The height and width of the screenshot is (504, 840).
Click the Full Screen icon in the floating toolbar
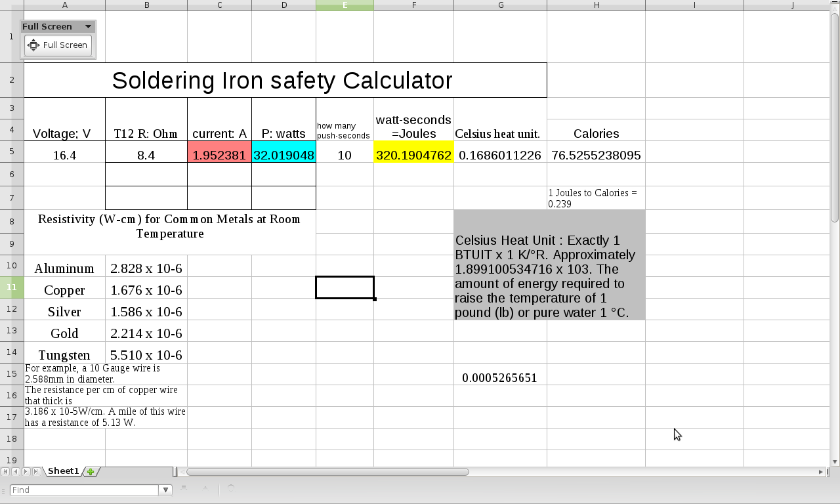[x=33, y=45]
